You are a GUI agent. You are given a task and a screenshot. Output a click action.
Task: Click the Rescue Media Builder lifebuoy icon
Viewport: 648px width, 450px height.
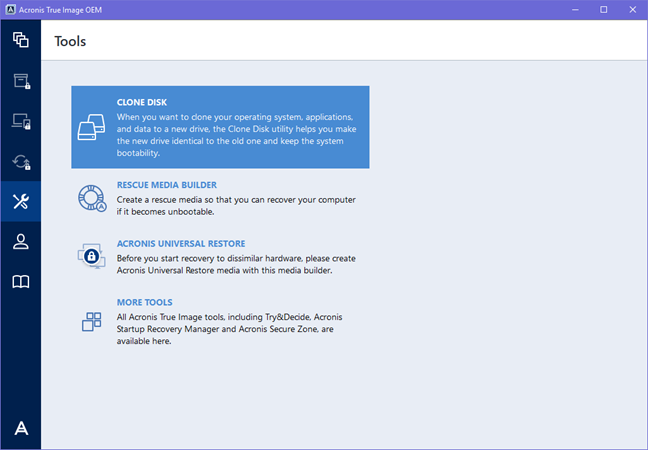(92, 198)
